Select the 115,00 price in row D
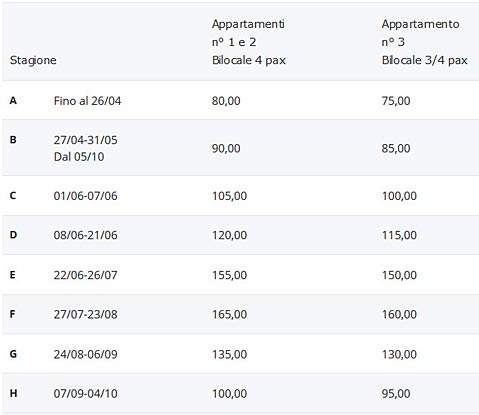This screenshot has height=415, width=479. point(399,235)
